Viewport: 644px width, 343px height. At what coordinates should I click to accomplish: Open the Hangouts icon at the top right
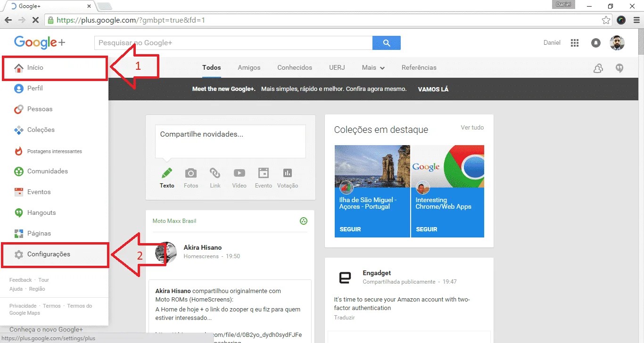pyautogui.click(x=620, y=68)
